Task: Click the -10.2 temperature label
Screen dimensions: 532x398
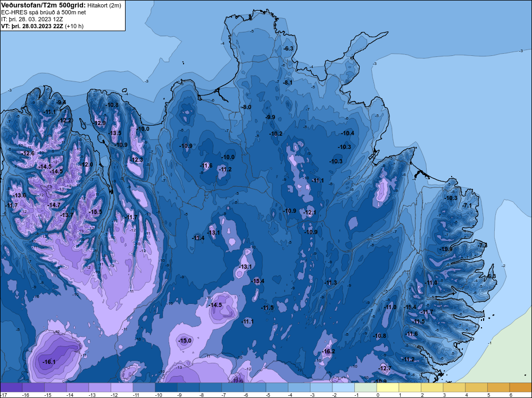Action: 276,134
